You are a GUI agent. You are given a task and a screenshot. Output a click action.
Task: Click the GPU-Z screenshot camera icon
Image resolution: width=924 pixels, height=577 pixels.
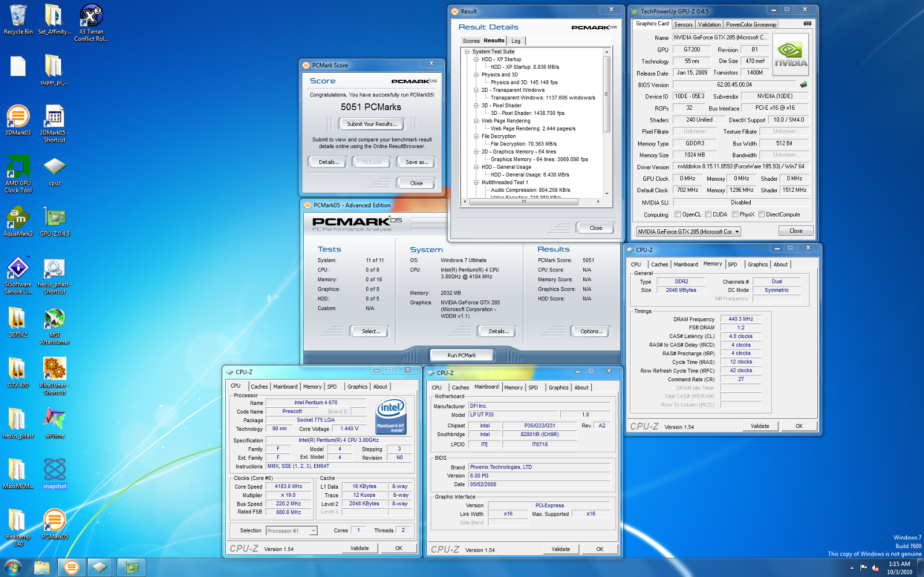[807, 24]
